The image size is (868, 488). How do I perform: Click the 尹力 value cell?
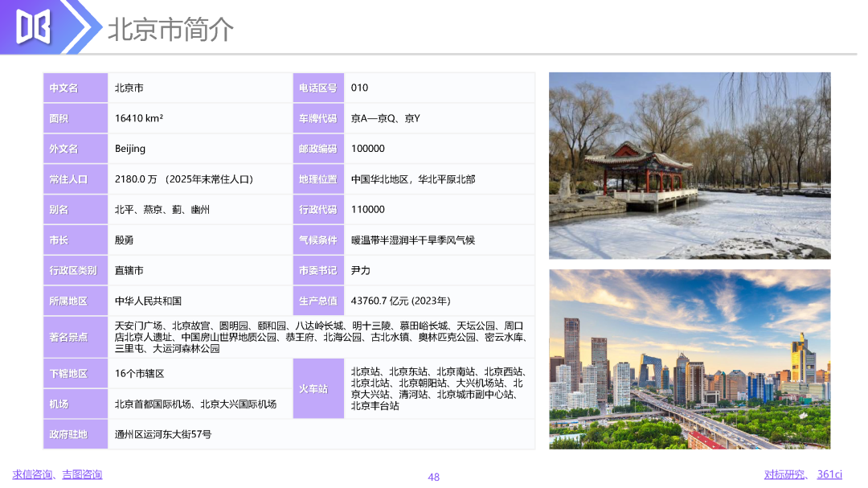point(440,270)
